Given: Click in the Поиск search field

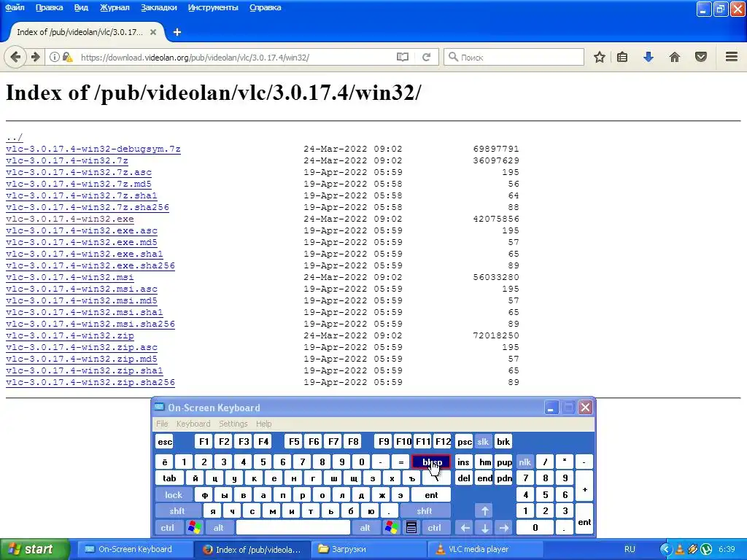Looking at the screenshot, I should [514, 57].
